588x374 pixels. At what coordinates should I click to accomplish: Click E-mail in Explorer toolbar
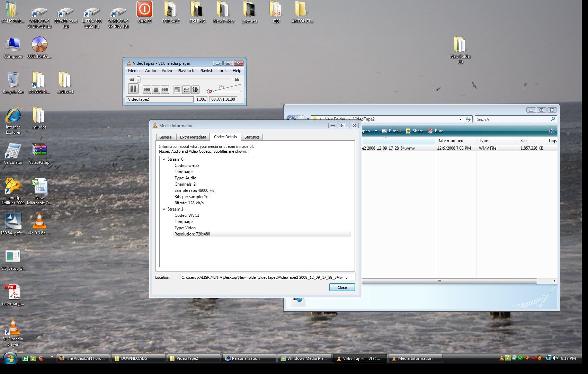pyautogui.click(x=391, y=131)
